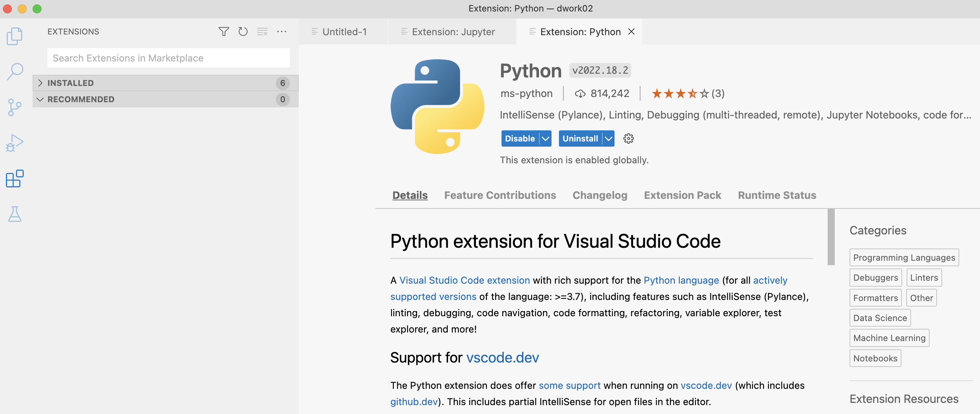Switch to the Untitled-1 tab

tap(343, 31)
